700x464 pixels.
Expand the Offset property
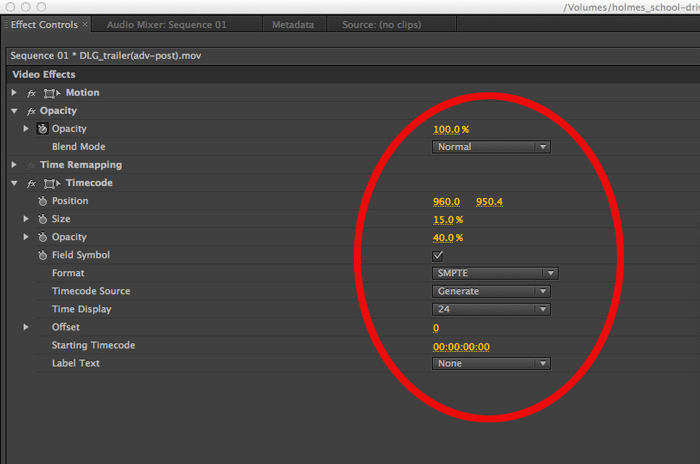click(x=26, y=327)
